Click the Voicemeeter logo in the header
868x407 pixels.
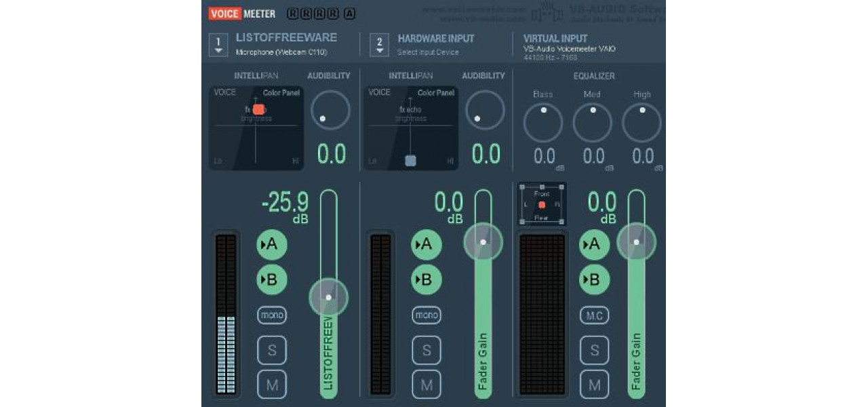click(242, 14)
